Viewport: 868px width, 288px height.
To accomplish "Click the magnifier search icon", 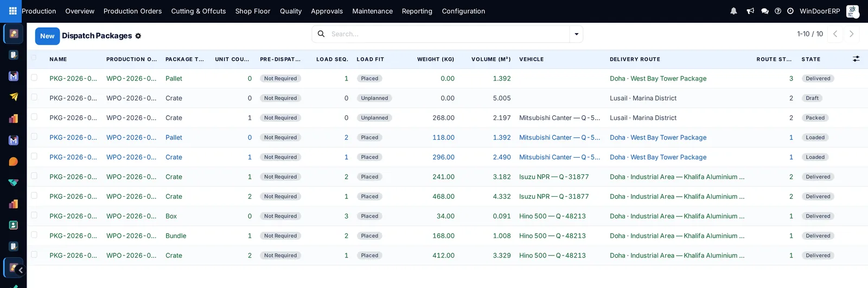I will [x=321, y=34].
